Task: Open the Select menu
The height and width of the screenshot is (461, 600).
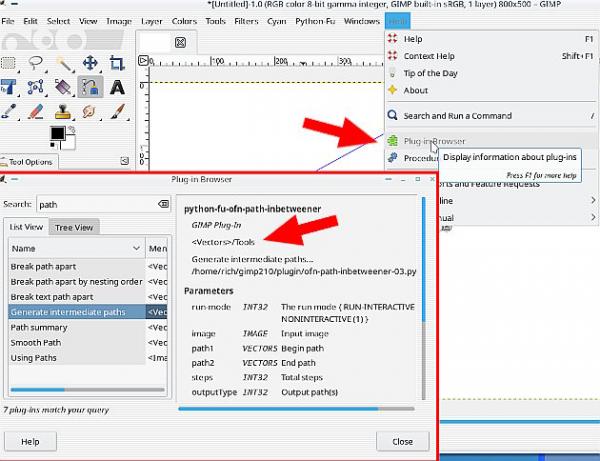Action: coord(58,21)
